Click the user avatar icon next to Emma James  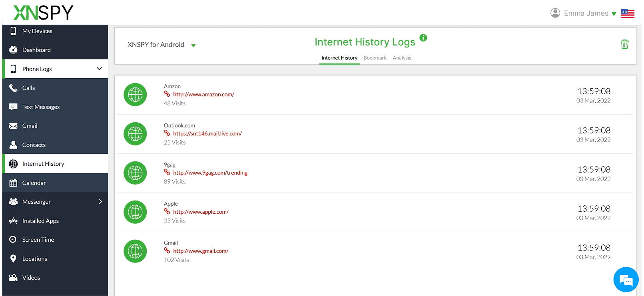(x=555, y=13)
